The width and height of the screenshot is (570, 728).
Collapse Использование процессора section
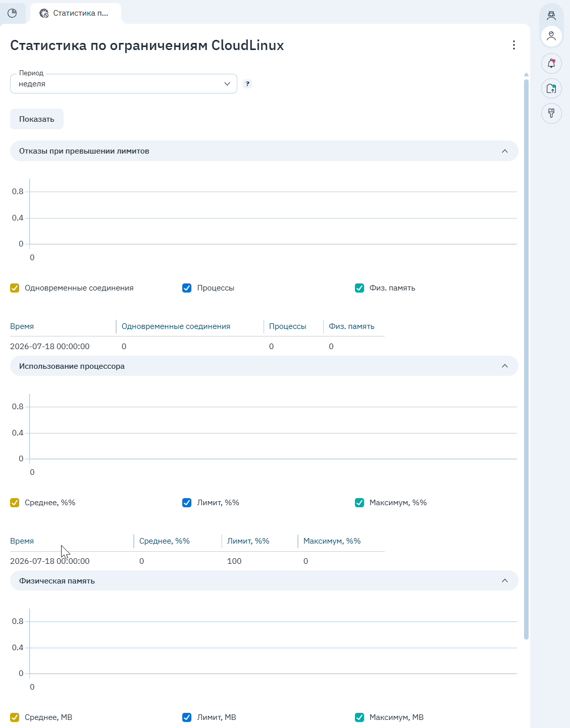[264, 366]
